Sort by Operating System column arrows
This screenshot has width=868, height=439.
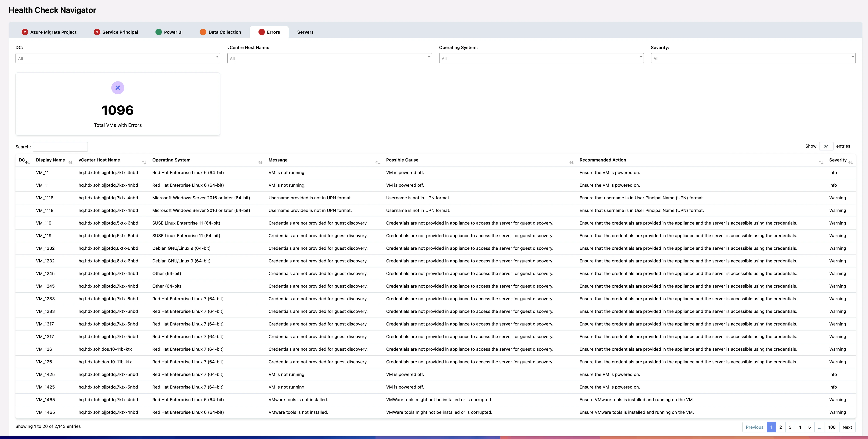(x=260, y=162)
